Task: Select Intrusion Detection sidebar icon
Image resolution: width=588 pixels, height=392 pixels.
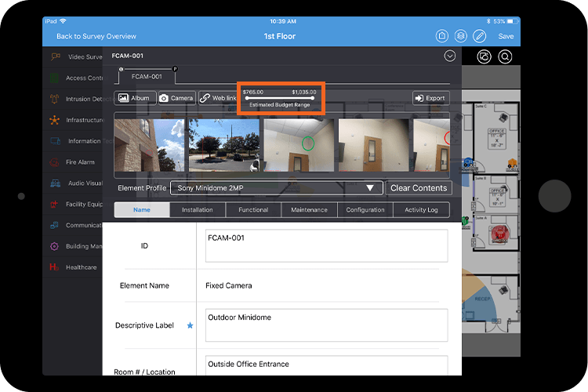Action: (54, 99)
